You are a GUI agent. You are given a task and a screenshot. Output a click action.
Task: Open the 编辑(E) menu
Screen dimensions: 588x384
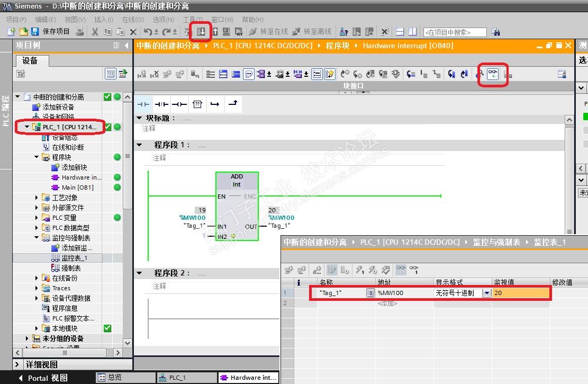coord(46,20)
